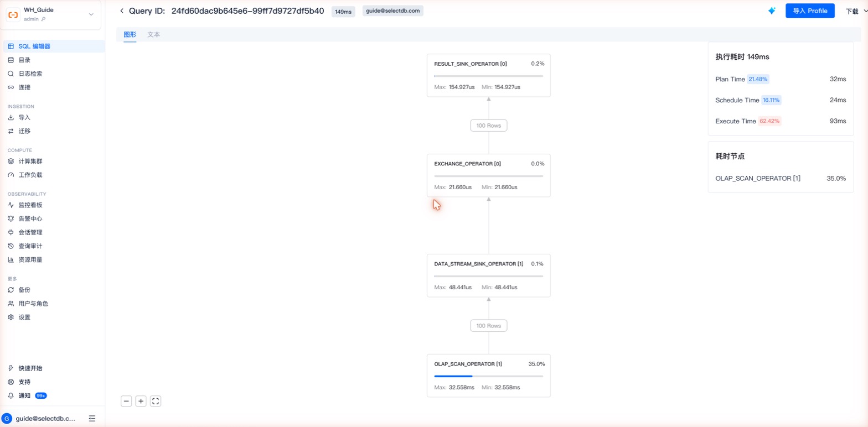
Task: Click the 32ms plan time value
Action: click(x=838, y=79)
